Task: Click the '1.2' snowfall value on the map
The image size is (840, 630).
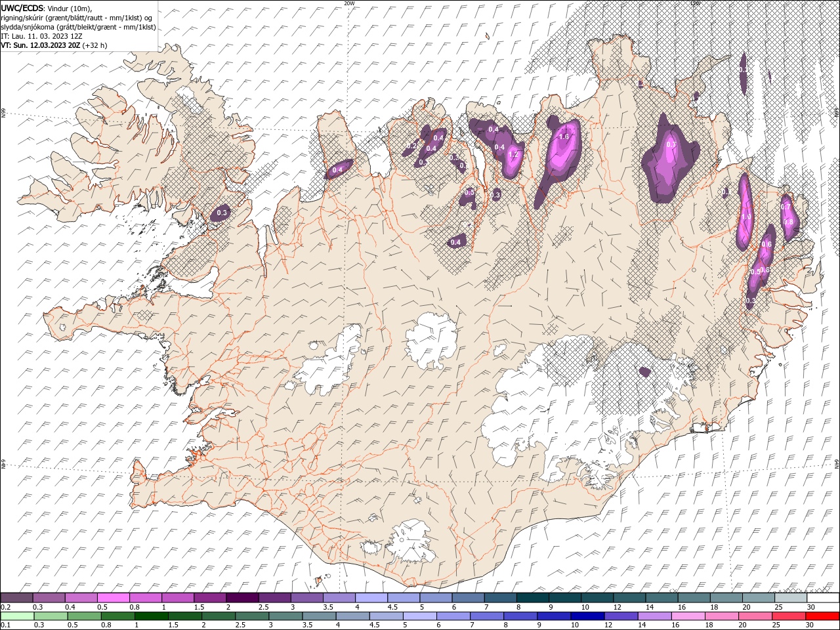Action: (x=513, y=156)
